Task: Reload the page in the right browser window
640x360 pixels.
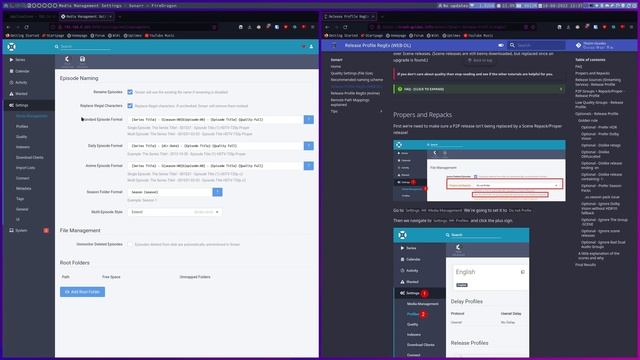Action: (x=345, y=27)
